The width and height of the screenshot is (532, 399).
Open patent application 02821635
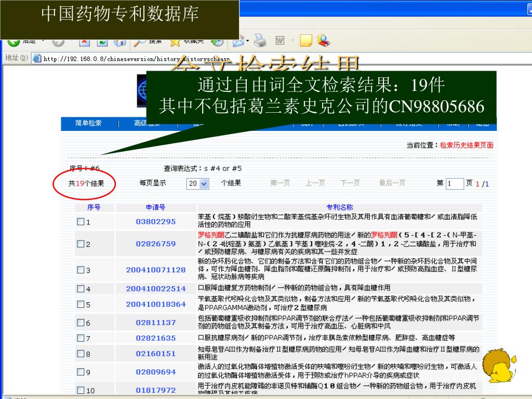pyautogui.click(x=156, y=338)
